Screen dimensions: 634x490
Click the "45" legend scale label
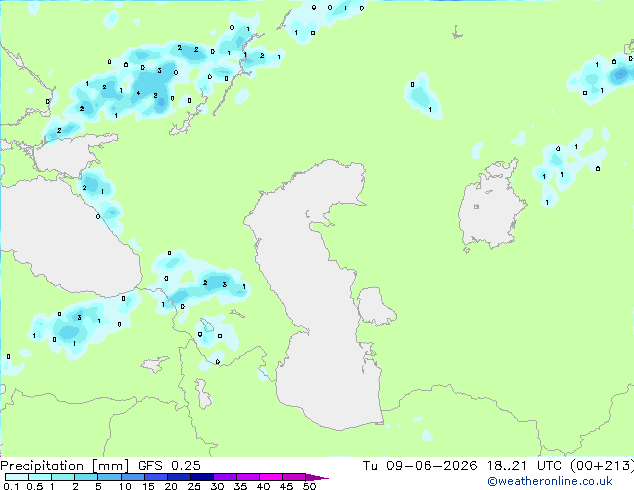tap(286, 486)
